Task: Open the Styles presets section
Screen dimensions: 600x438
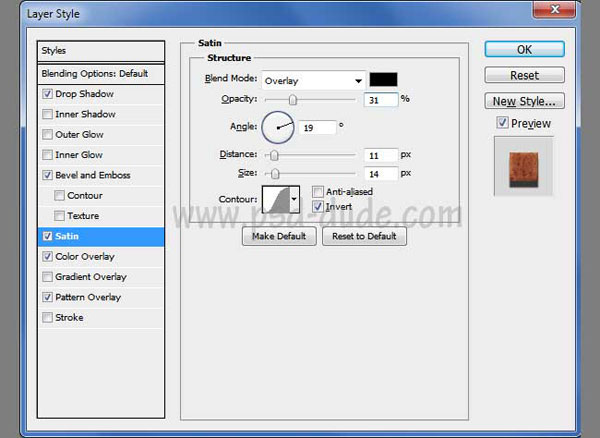Action: [x=101, y=51]
